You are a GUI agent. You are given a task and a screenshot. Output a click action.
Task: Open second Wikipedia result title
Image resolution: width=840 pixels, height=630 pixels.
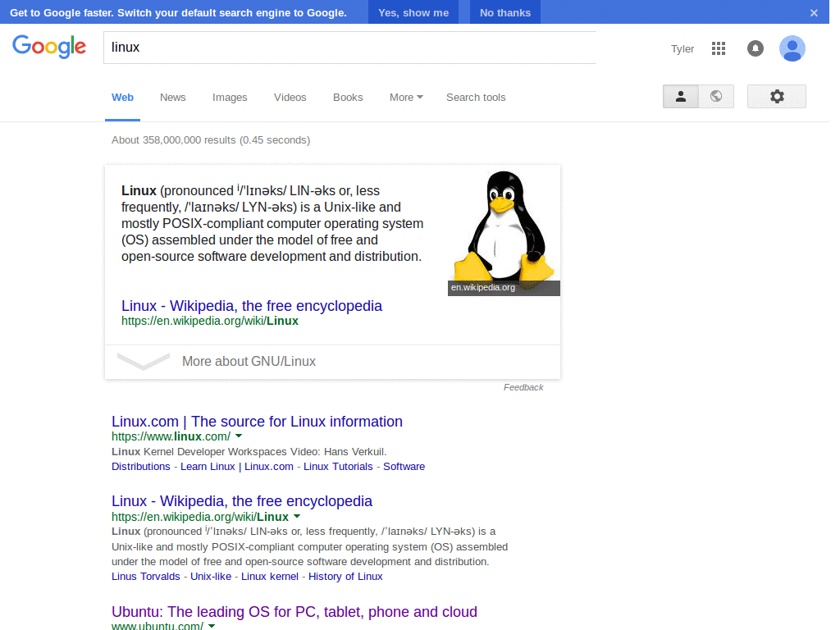242,501
